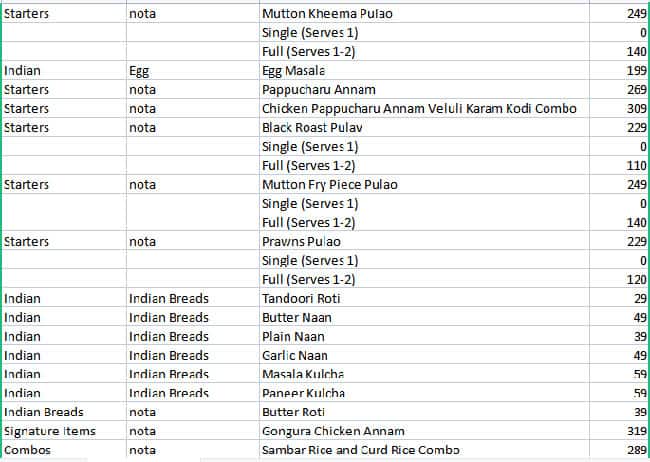Click the Egg subcategory cell

pyautogui.click(x=139, y=71)
